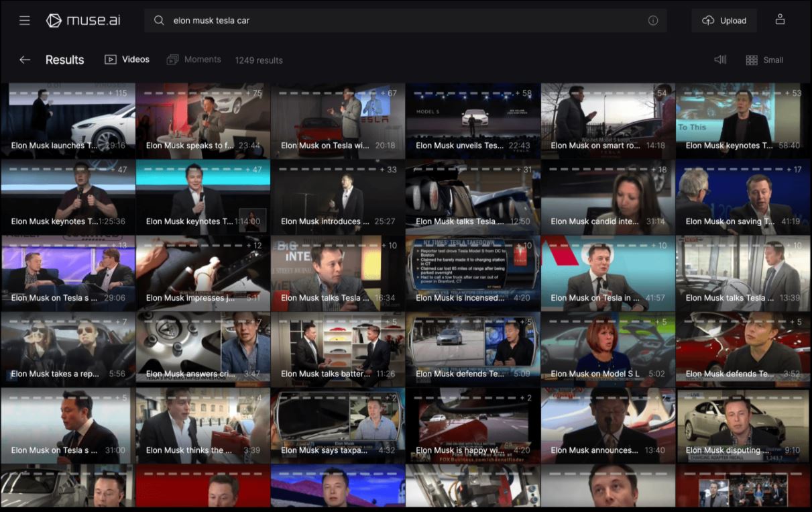Open video 'Elon Musk on Model S L' 5:02
The height and width of the screenshot is (512, 812).
coord(608,350)
